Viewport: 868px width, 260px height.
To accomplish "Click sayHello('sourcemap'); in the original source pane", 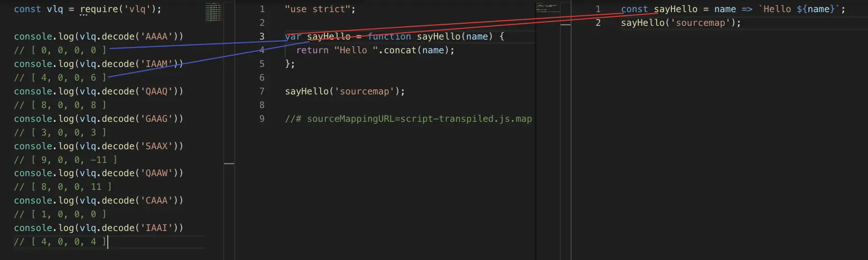I will tap(681, 23).
